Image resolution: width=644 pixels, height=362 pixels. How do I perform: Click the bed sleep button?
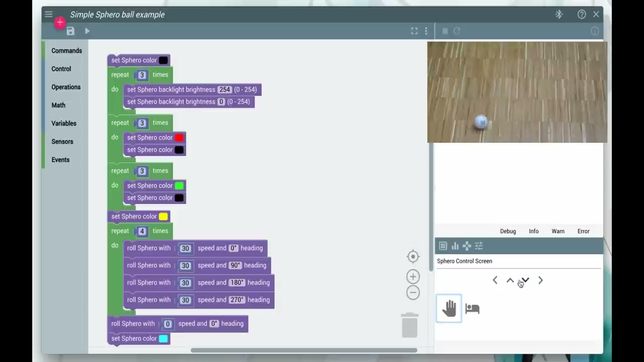[x=472, y=309]
